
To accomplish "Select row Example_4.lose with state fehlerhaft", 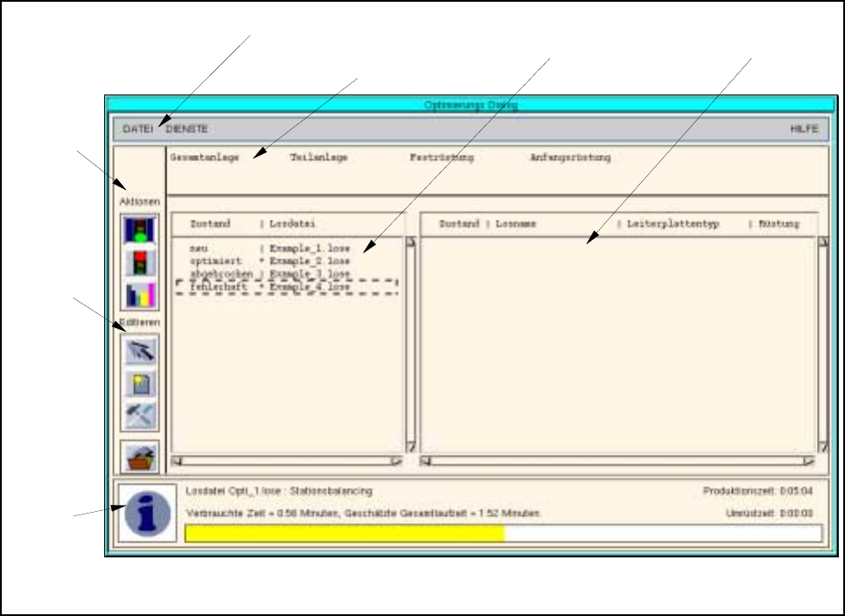I will pyautogui.click(x=288, y=287).
